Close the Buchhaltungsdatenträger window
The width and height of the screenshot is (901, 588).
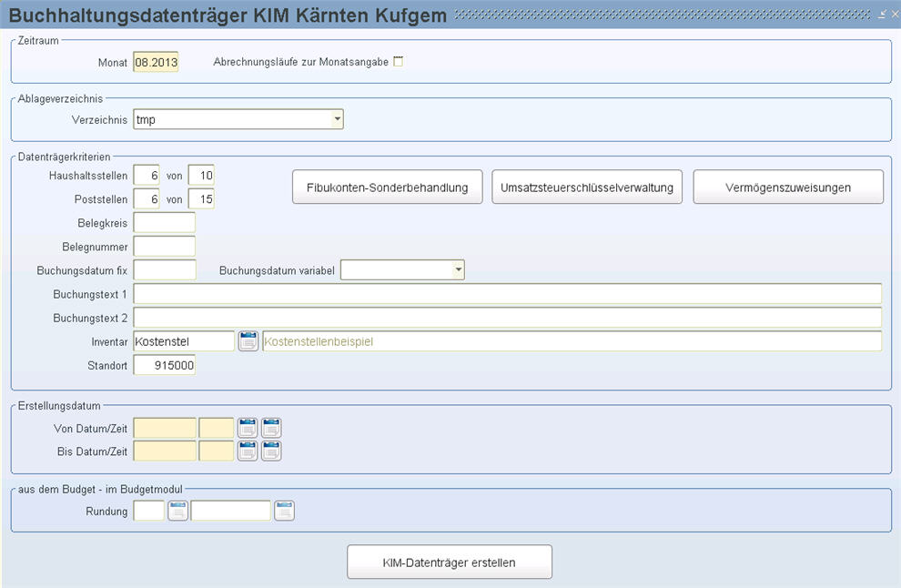pyautogui.click(x=895, y=15)
